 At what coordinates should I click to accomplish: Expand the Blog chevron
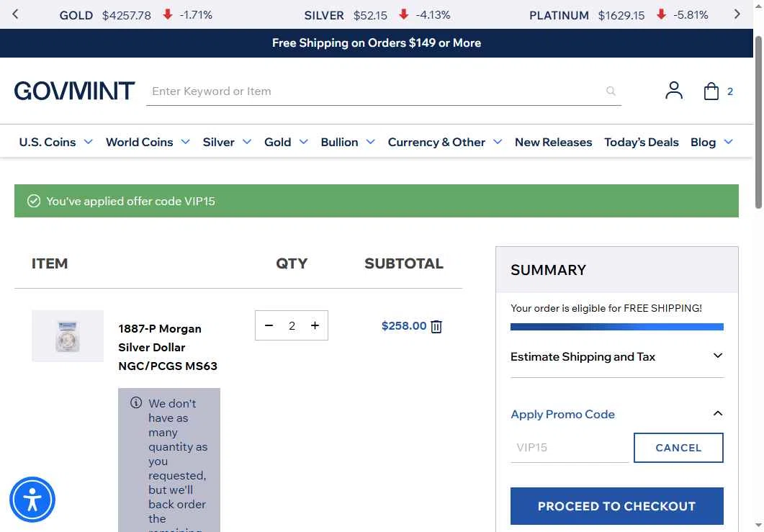coord(729,142)
